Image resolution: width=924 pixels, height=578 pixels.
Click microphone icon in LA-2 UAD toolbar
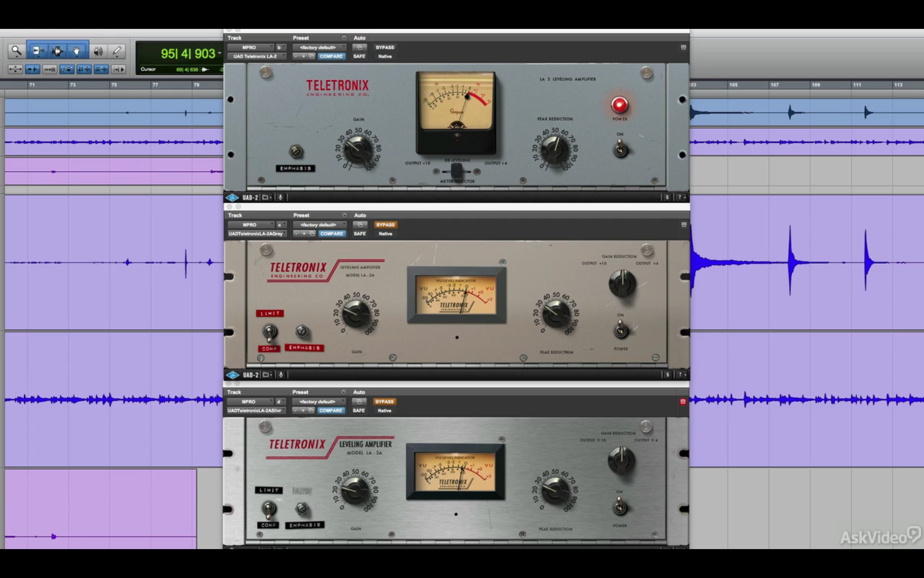[x=280, y=198]
